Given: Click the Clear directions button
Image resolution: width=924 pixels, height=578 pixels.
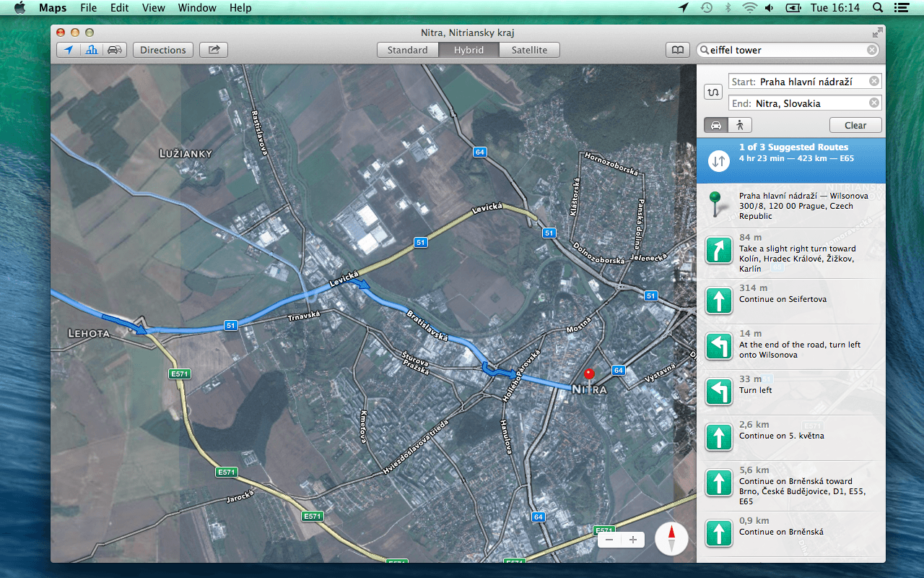Looking at the screenshot, I should coord(855,124).
